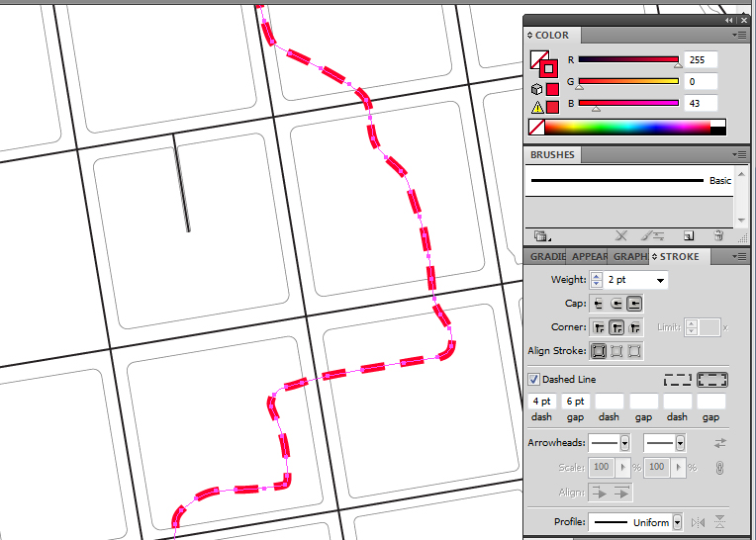Select the Basic brush
The image size is (756, 540).
pyautogui.click(x=629, y=181)
